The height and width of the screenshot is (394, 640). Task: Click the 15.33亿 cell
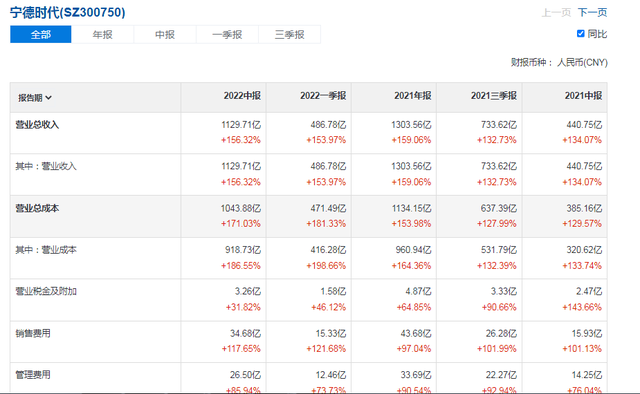(331, 334)
